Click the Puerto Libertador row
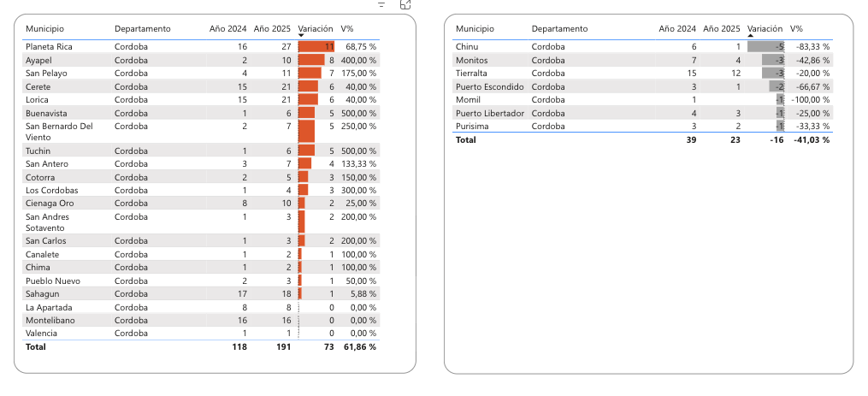The height and width of the screenshot is (396, 868). pos(489,113)
